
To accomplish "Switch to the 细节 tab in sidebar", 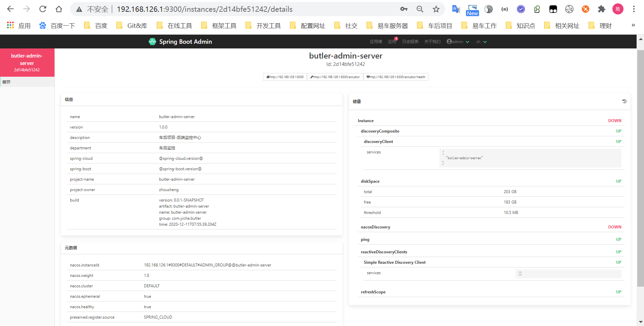I will 6,81.
